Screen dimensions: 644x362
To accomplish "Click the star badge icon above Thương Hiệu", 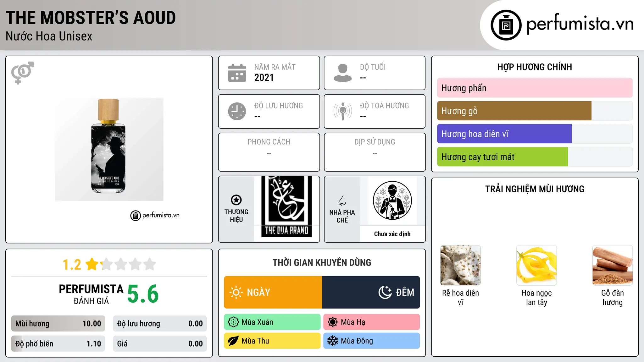I will 236,200.
